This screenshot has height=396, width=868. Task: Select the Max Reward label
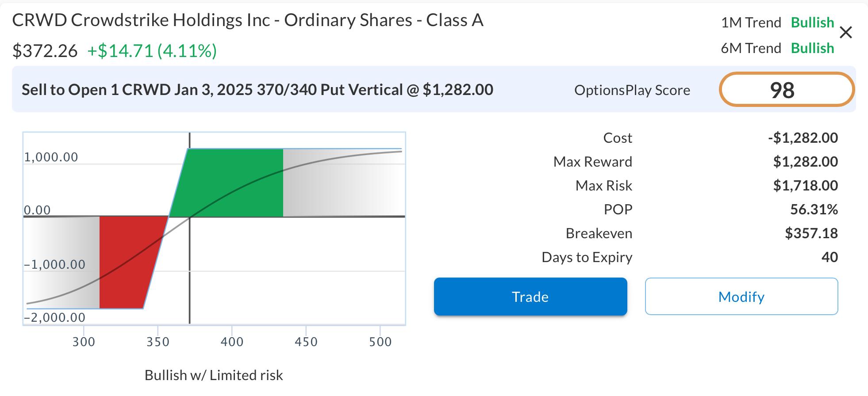592,162
